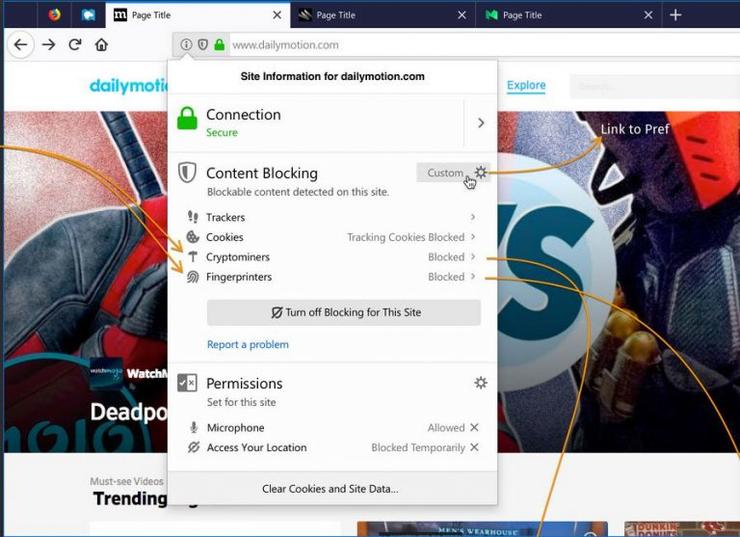This screenshot has height=537, width=740.
Task: Expand Connection Secure details arrow
Action: point(480,123)
